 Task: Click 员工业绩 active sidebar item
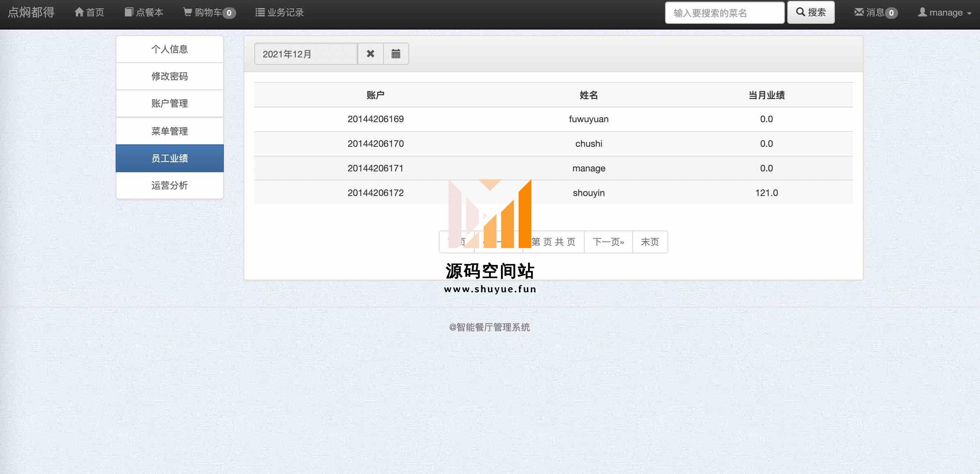click(x=169, y=158)
